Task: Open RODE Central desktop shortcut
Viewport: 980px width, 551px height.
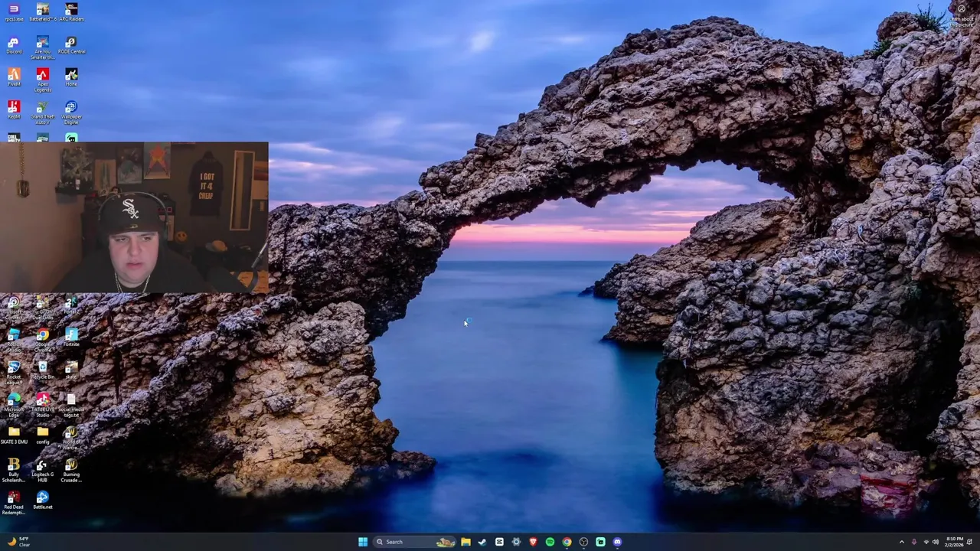Action: [71, 45]
